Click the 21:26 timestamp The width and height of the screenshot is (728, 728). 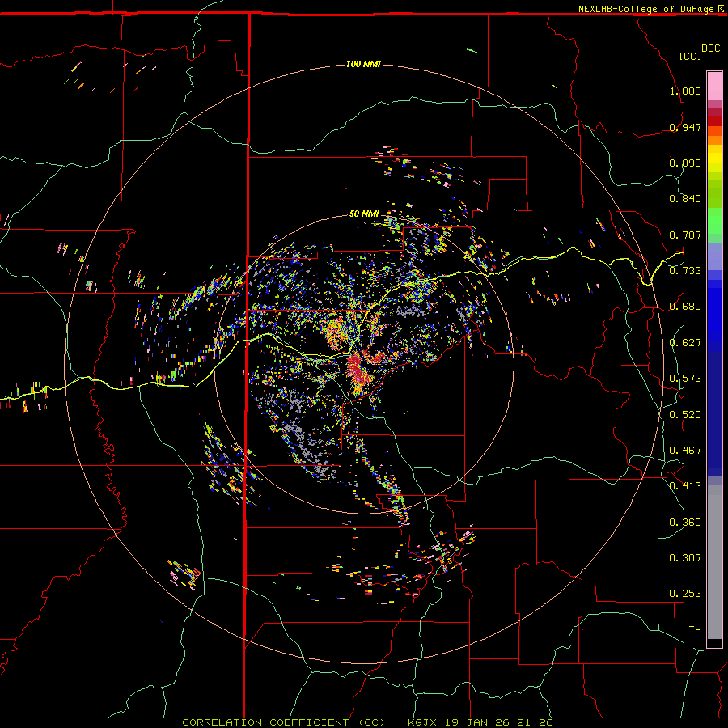click(x=535, y=722)
